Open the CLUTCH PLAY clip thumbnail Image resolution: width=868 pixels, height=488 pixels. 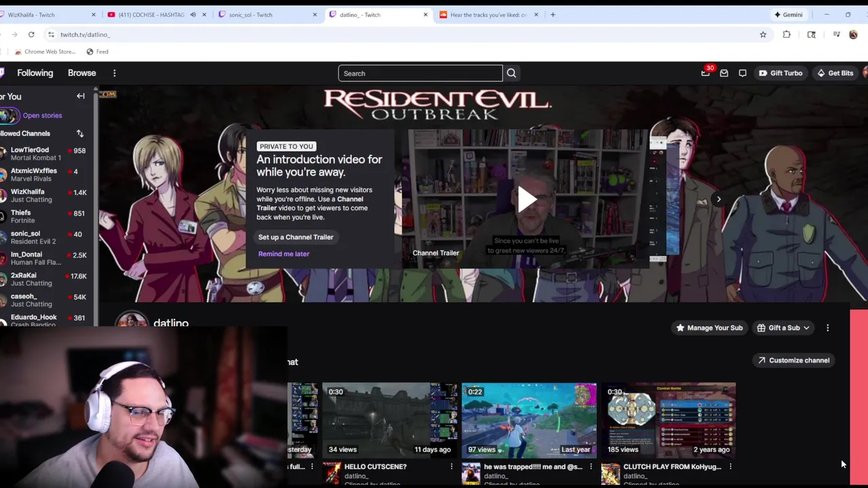[x=668, y=420]
